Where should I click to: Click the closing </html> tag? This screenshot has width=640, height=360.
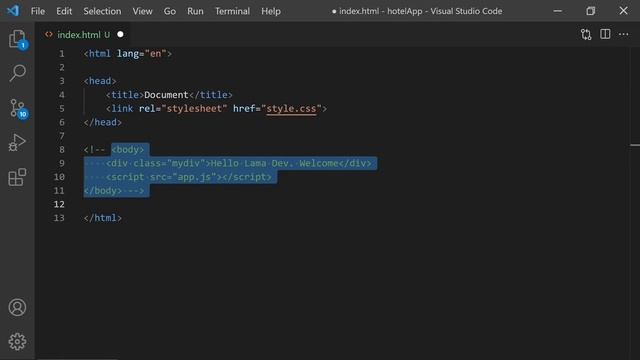(102, 218)
